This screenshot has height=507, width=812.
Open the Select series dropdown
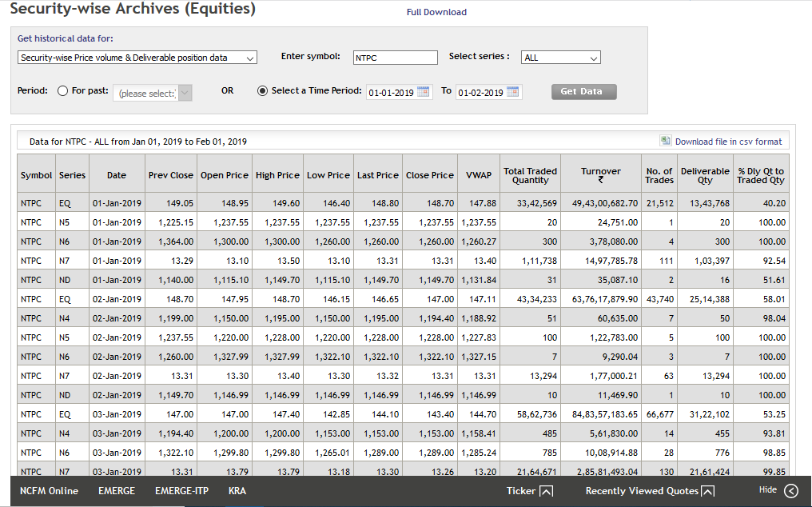561,58
